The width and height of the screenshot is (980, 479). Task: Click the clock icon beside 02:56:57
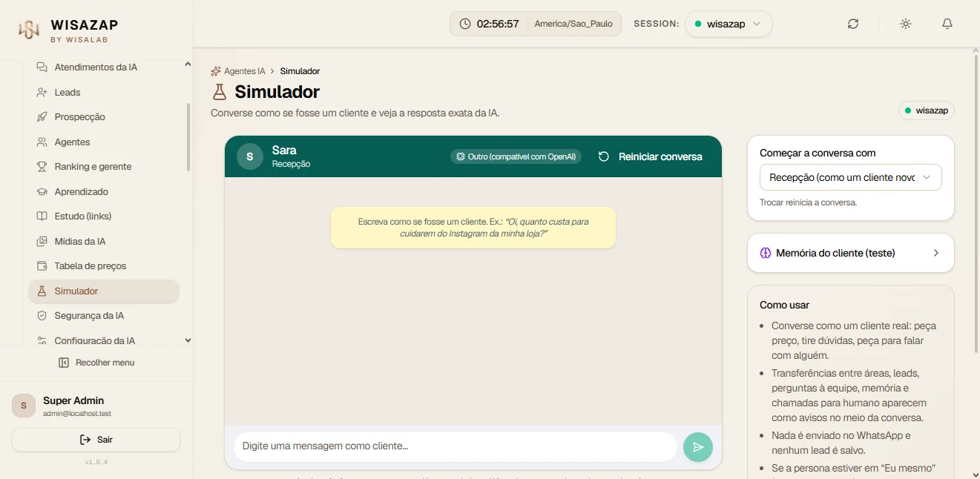pyautogui.click(x=465, y=24)
